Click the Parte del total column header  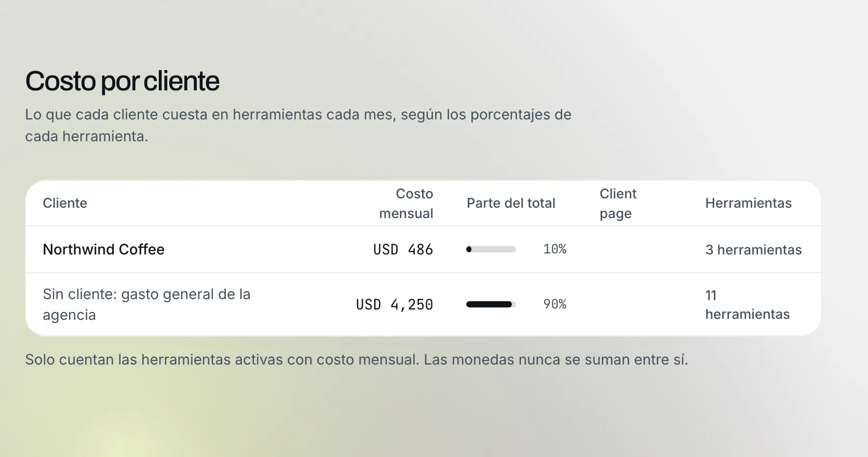pyautogui.click(x=511, y=203)
